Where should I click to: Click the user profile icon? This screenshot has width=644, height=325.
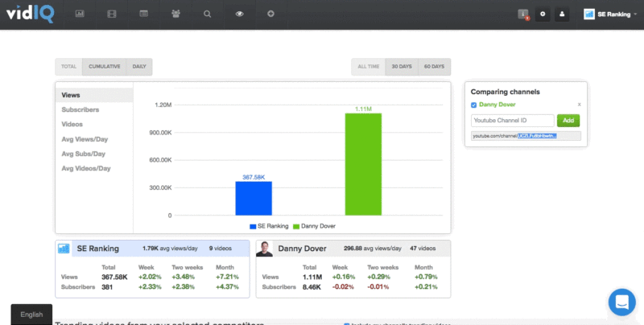[562, 14]
